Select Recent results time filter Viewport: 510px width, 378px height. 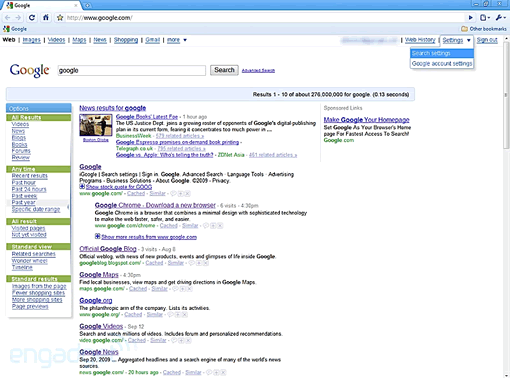tap(30, 176)
